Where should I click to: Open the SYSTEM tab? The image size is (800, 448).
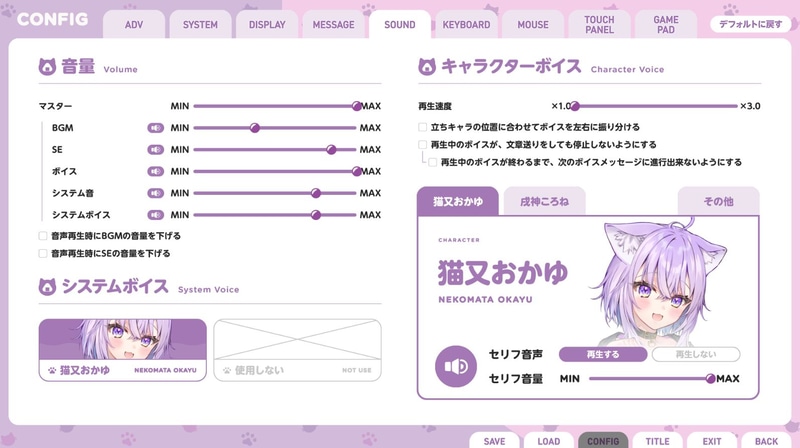pos(201,24)
